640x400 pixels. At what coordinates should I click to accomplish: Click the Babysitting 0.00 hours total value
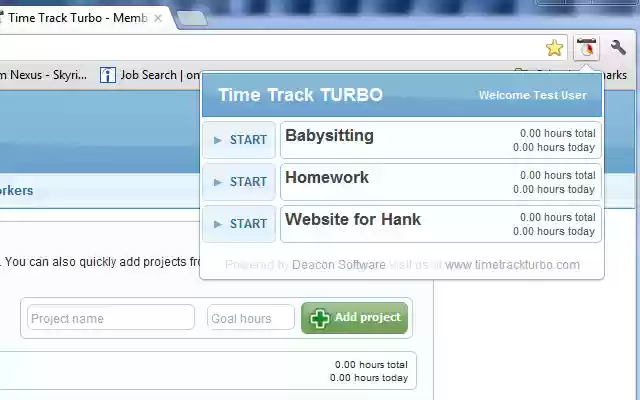point(558,133)
